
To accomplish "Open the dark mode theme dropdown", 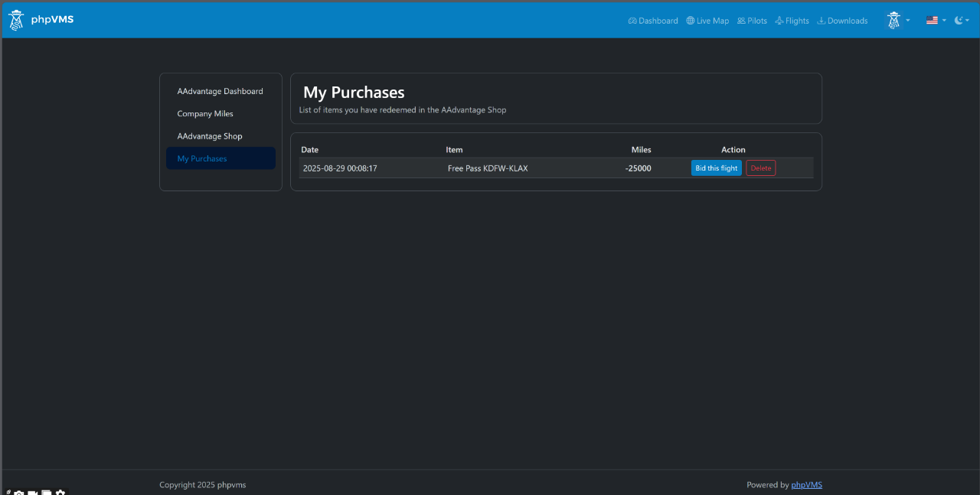I will click(x=962, y=21).
